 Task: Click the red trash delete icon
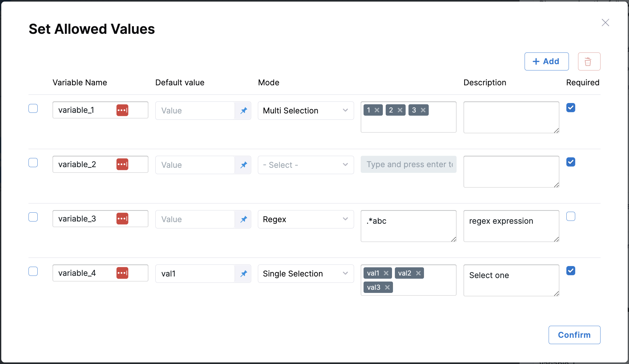click(589, 62)
